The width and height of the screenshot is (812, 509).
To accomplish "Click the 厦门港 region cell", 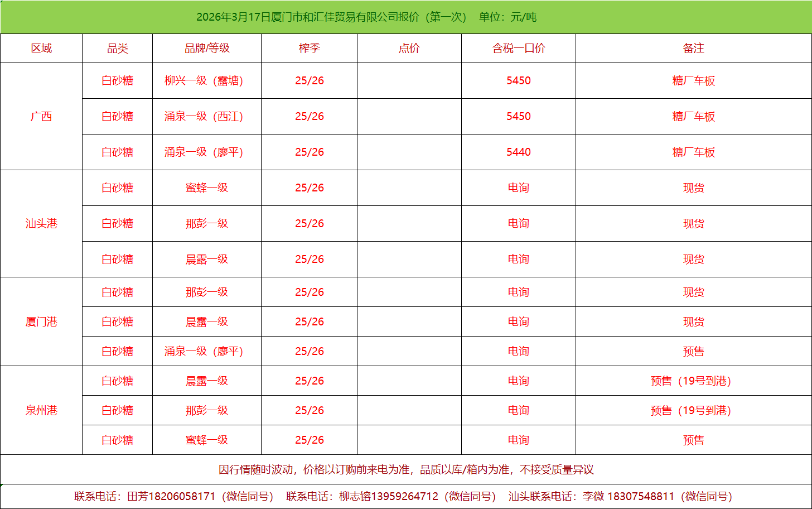I will pyautogui.click(x=41, y=322).
